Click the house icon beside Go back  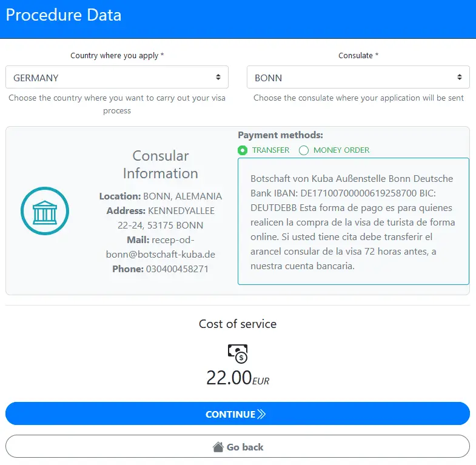(x=218, y=447)
